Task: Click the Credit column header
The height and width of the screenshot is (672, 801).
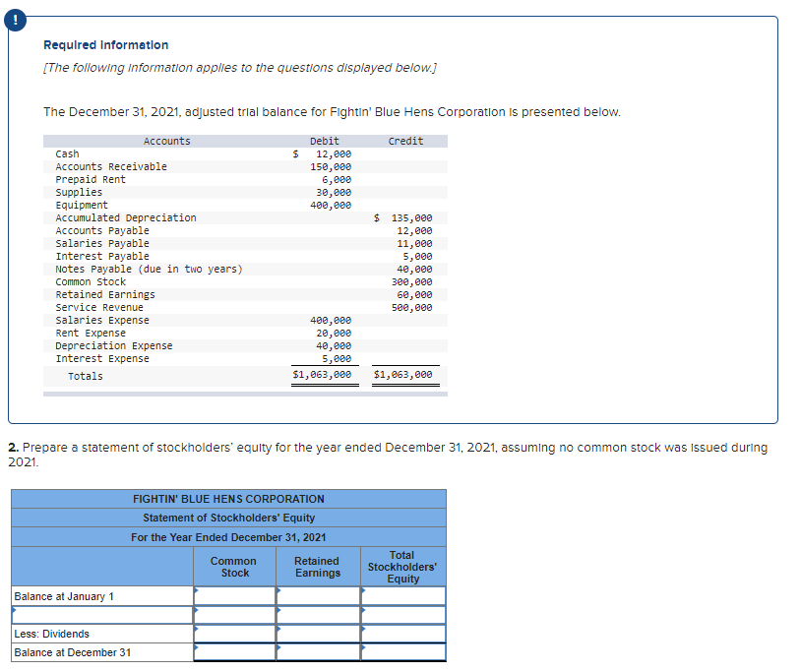Action: 405,141
